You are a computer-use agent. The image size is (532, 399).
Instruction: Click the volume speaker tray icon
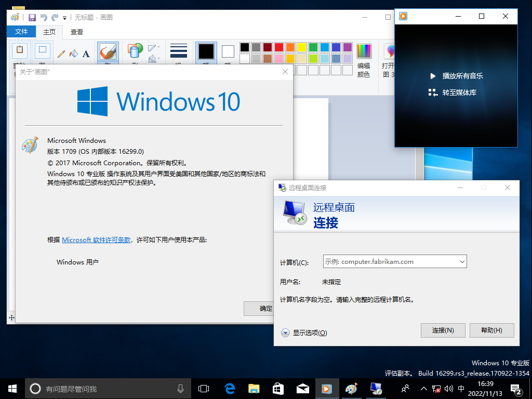(x=449, y=389)
